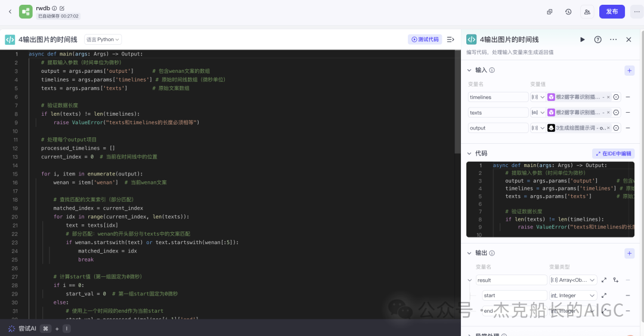Remove texts input row

click(628, 113)
